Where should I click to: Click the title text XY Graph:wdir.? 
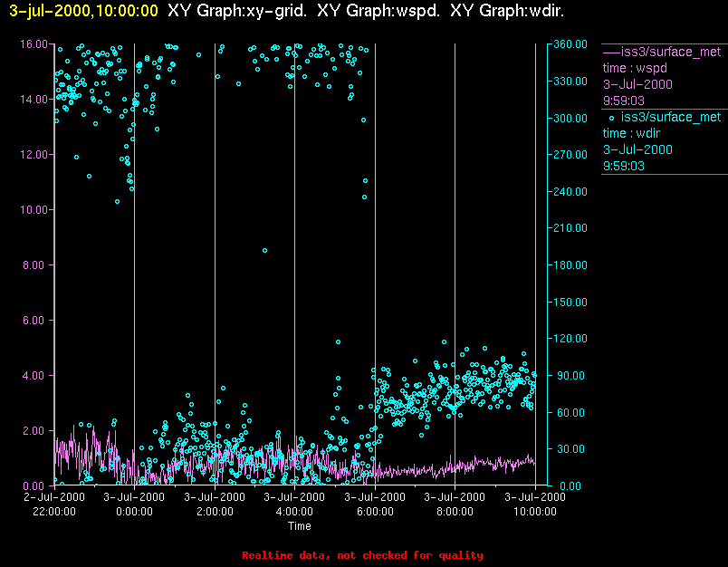(x=507, y=11)
